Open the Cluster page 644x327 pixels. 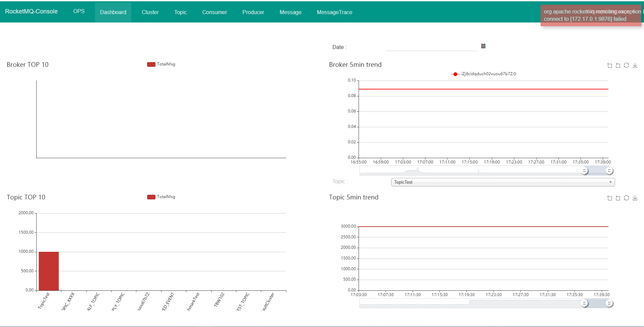[x=150, y=12]
